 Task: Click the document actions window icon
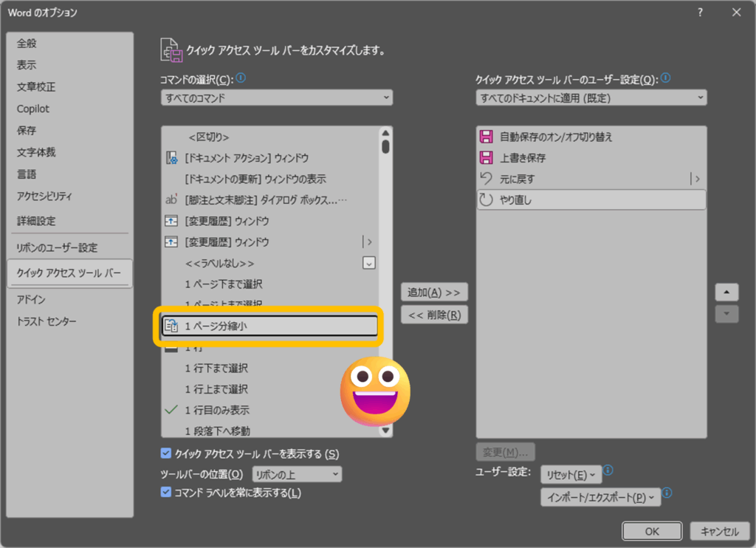(171, 158)
